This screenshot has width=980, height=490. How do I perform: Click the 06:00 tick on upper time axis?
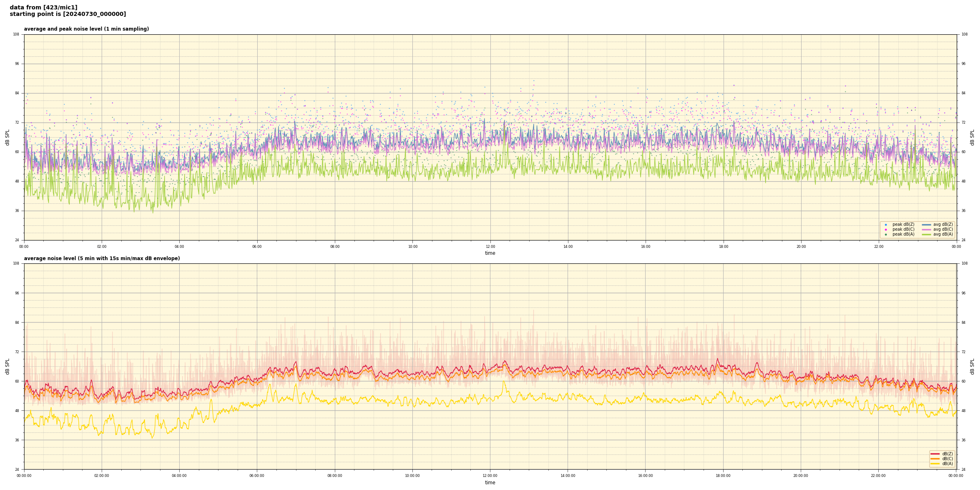coord(257,247)
